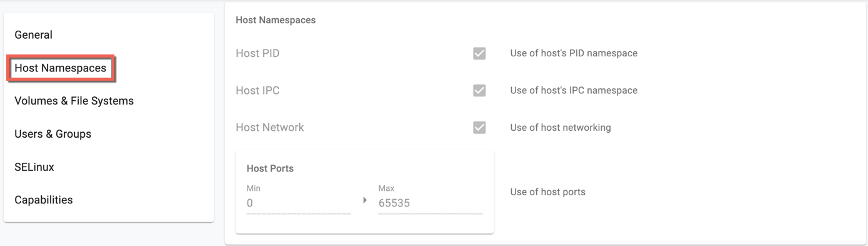Click the Host PID label
The width and height of the screenshot is (868, 246).
click(257, 53)
